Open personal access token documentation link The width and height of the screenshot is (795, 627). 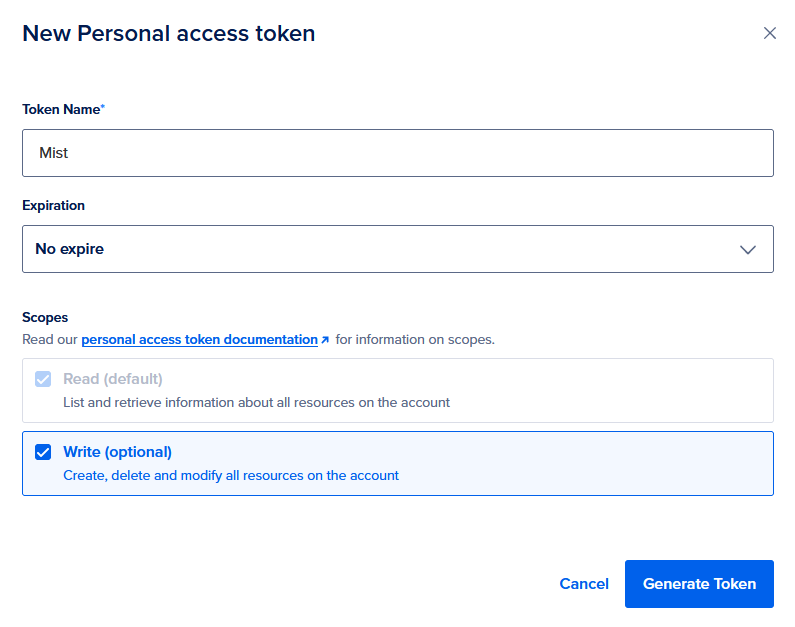click(x=199, y=340)
